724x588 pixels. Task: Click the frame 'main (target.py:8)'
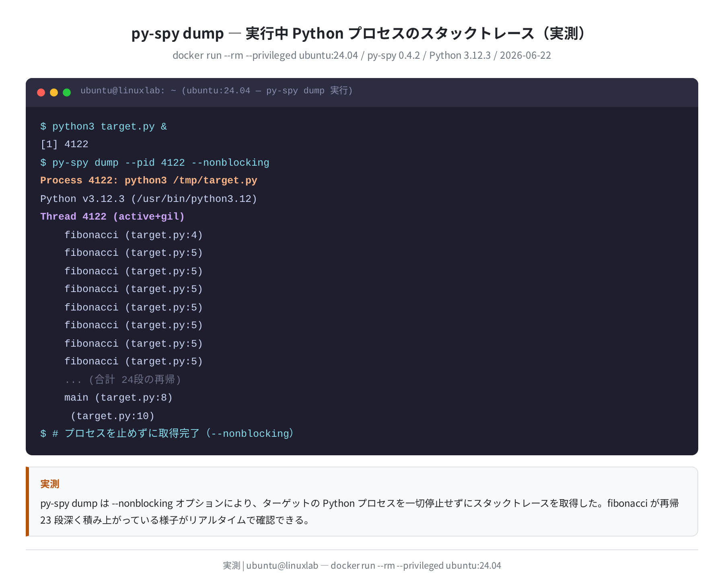[118, 398]
